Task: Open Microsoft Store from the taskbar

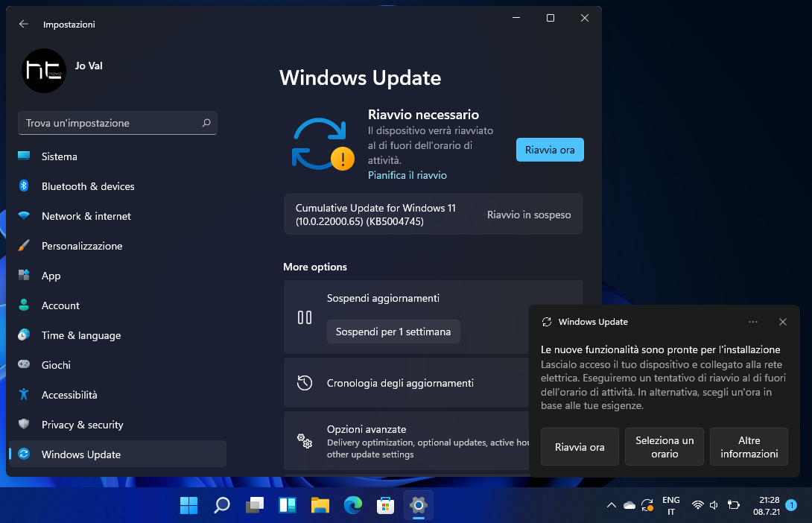Action: pyautogui.click(x=385, y=505)
